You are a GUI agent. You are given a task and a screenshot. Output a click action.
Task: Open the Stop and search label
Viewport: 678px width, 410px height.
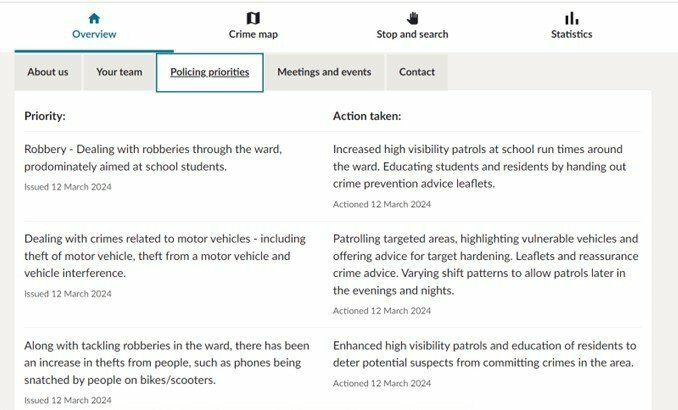(x=413, y=34)
